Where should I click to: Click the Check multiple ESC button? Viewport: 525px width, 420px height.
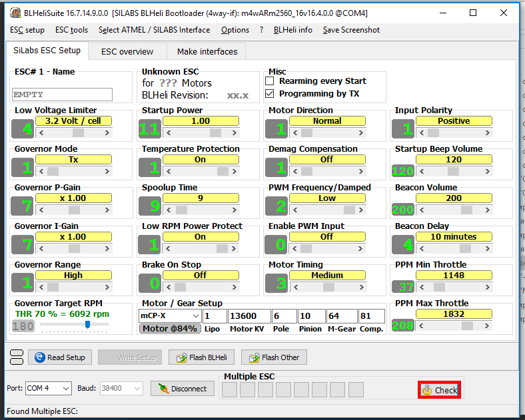point(439,390)
